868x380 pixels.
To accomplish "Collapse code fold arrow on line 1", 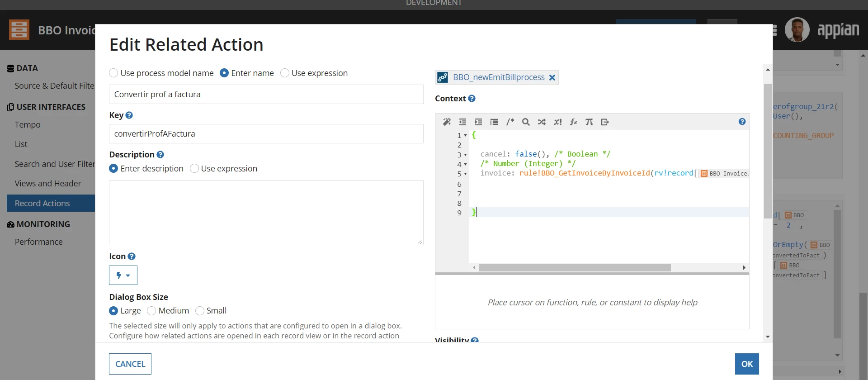I will [x=465, y=135].
